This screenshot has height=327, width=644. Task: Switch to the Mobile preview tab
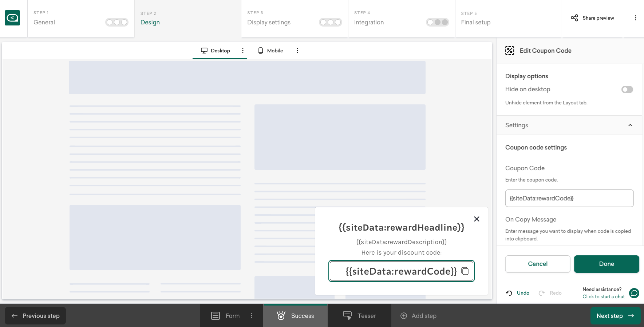[x=270, y=51]
